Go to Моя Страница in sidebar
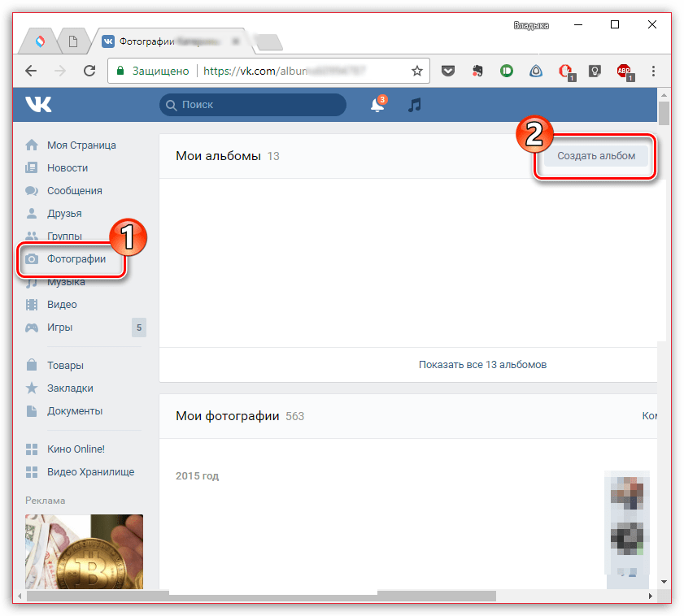The height and width of the screenshot is (616, 684). click(81, 145)
